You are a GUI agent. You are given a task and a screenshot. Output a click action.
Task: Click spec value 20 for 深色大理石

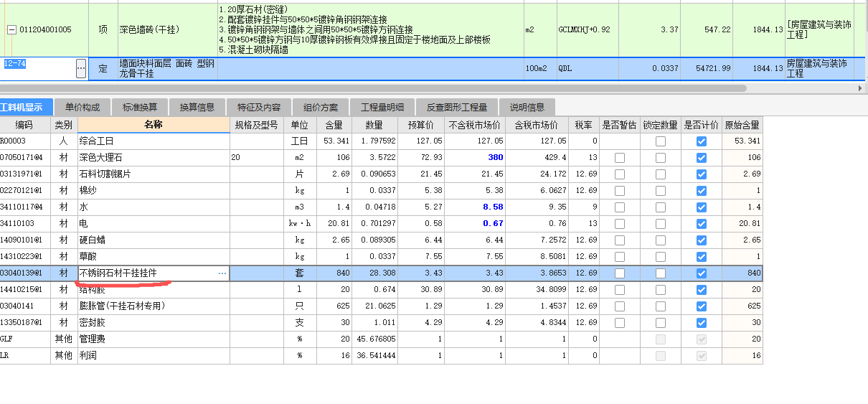[256, 158]
